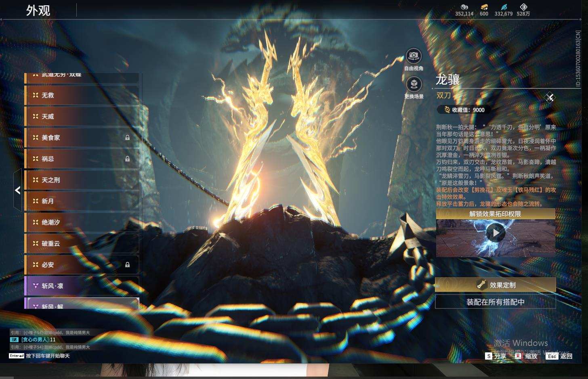Click the purple icon of 斩风·凛 entry
This screenshot has height=379, width=588.
coord(36,286)
